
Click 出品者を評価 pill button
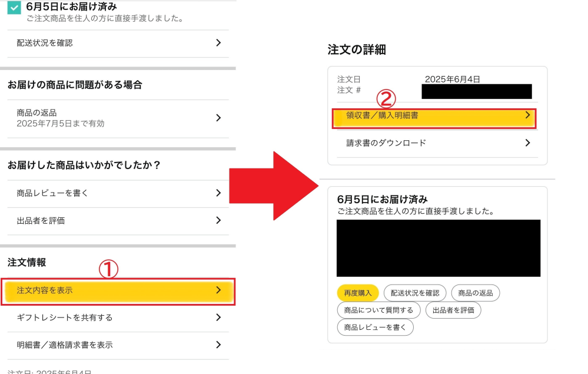point(453,310)
